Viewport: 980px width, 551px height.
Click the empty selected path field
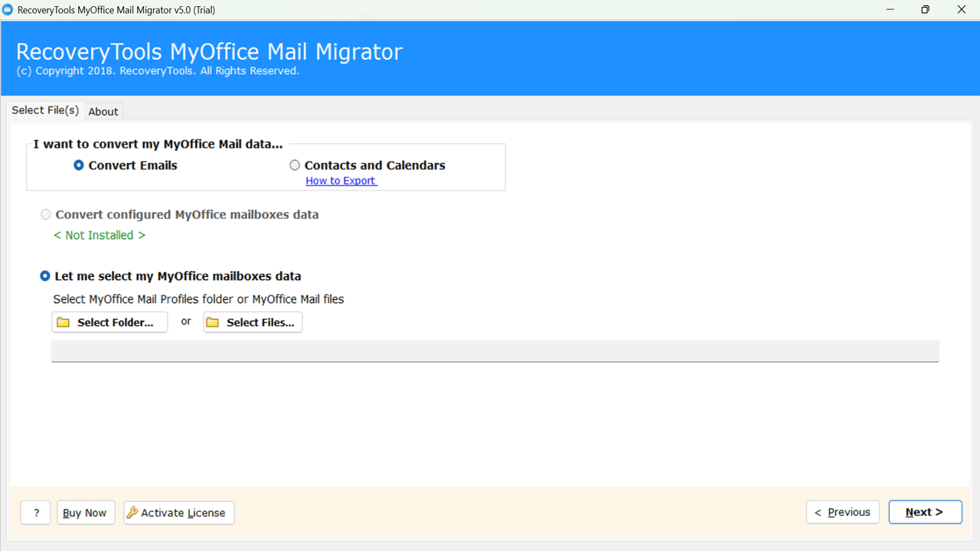pos(495,351)
